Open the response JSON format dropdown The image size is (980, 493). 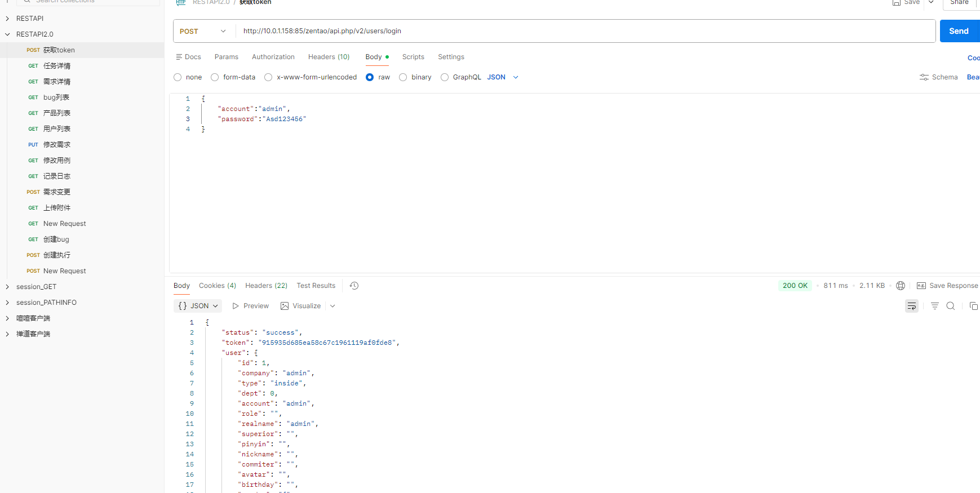click(198, 306)
